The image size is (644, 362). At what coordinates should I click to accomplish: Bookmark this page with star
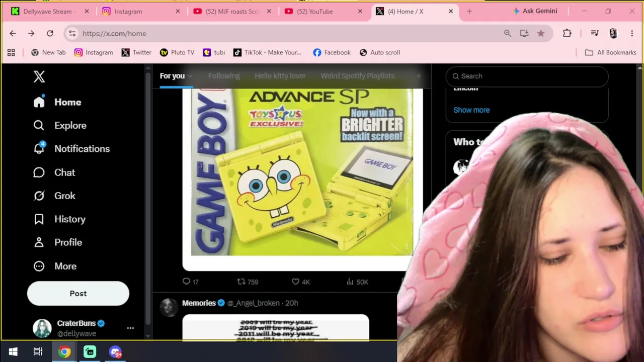541,33
